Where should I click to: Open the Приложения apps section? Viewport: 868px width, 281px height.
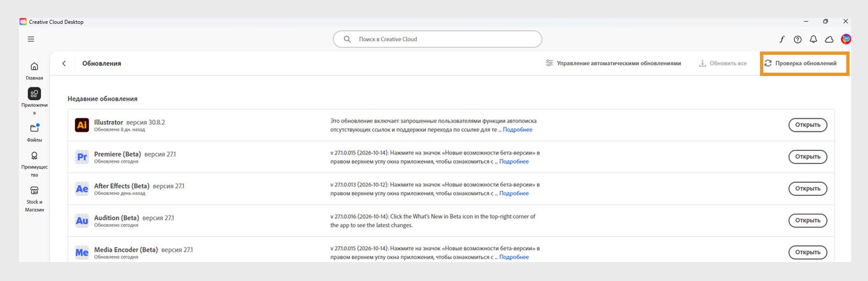coord(34,93)
